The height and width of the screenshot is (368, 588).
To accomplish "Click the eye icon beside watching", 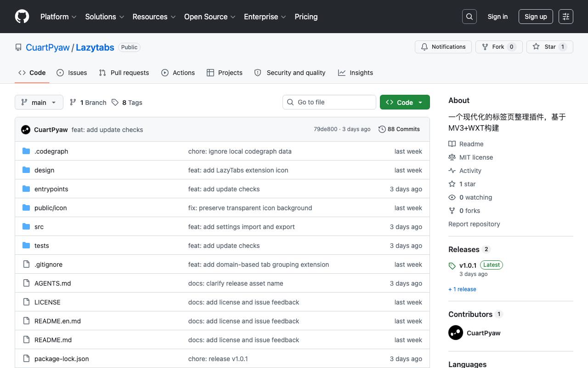I will point(452,197).
